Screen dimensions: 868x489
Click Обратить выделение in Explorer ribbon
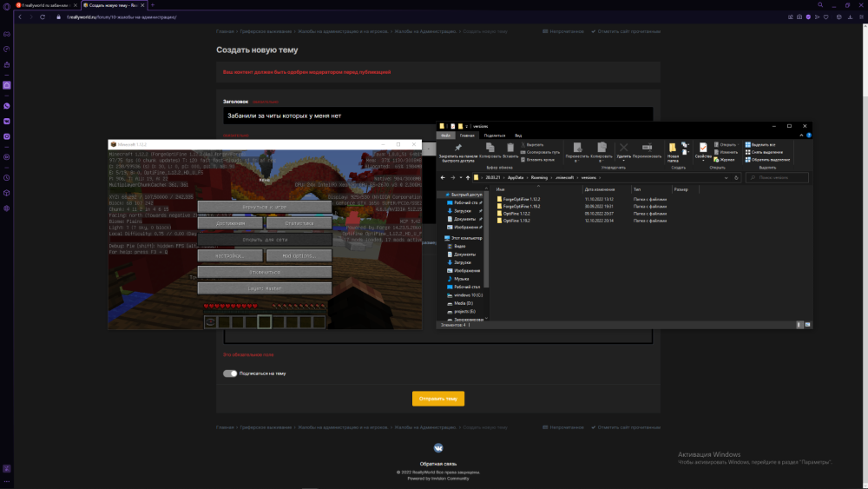767,160
